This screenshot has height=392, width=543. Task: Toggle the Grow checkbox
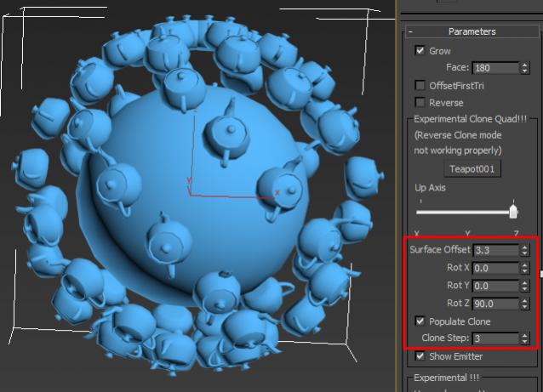tap(420, 50)
